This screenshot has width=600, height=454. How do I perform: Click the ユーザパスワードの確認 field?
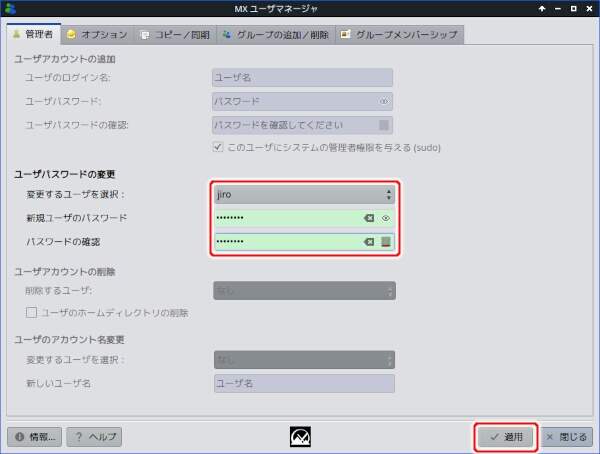(x=302, y=125)
